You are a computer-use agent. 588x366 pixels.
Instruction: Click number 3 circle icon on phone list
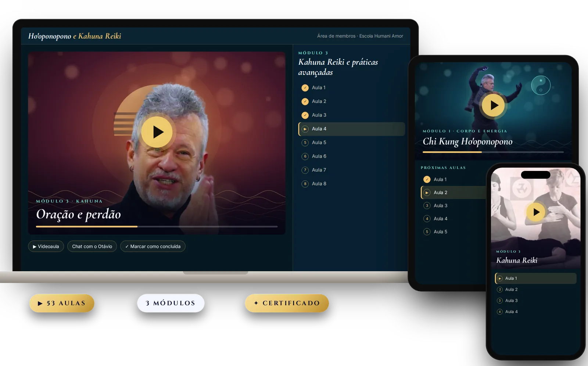coord(500,301)
